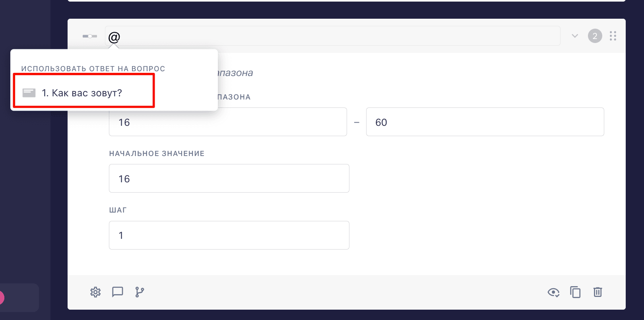Click the dark sidebar panel button
Image resolution: width=644 pixels, height=320 pixels.
click(19, 298)
